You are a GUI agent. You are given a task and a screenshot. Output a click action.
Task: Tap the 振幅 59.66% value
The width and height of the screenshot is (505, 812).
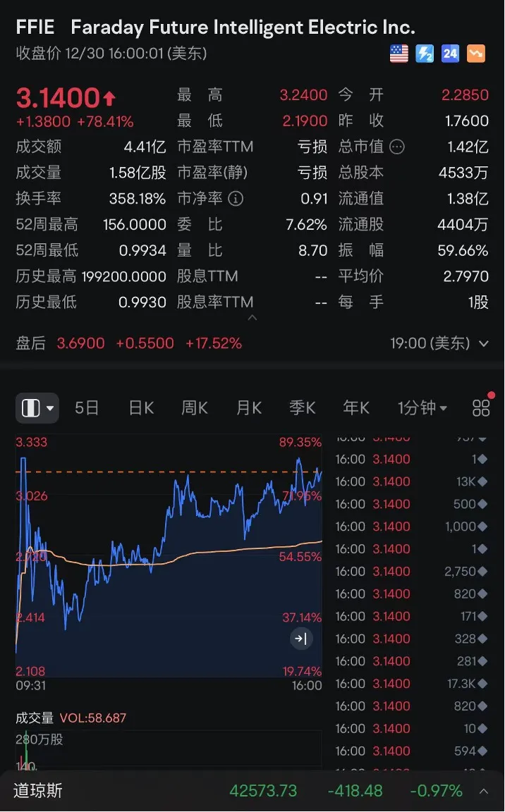[463, 251]
